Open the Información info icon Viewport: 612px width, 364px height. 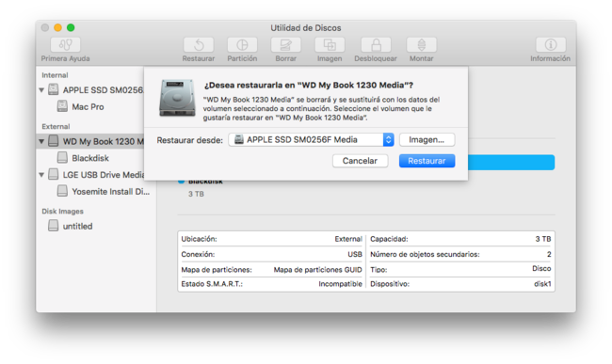point(551,45)
